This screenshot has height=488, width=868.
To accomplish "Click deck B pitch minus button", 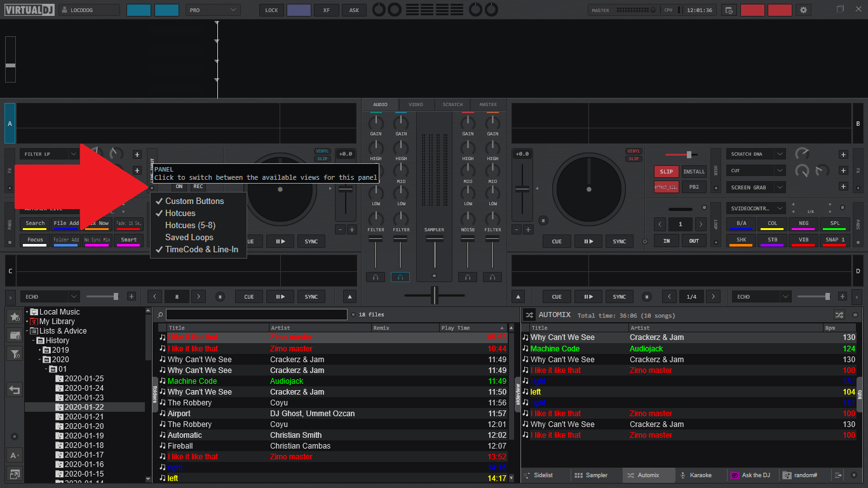I will tap(516, 229).
